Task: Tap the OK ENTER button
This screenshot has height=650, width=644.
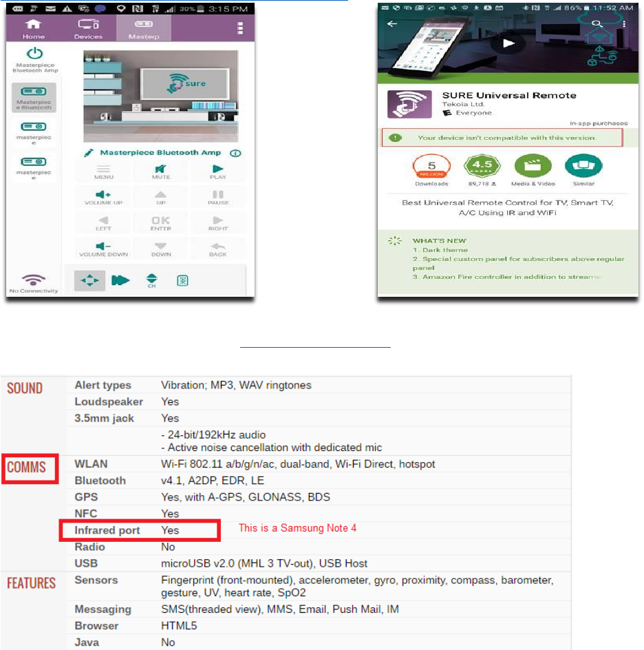Action: pyautogui.click(x=161, y=223)
